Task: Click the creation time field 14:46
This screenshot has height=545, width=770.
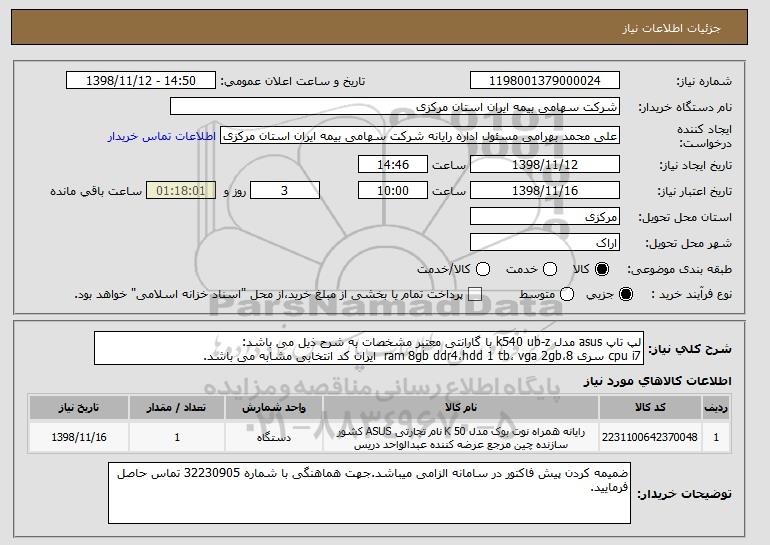Action: click(x=393, y=164)
